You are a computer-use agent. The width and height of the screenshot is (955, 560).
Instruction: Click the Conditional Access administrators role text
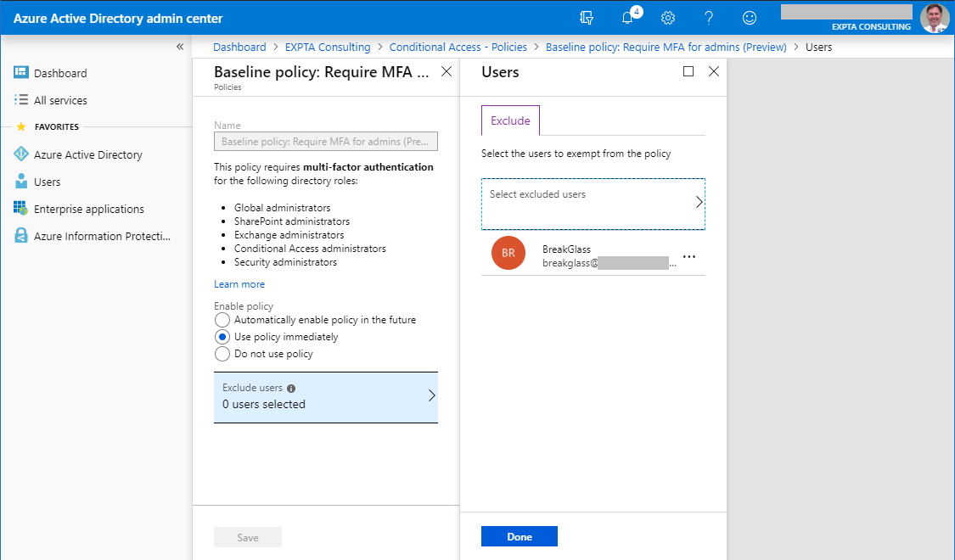(310, 249)
